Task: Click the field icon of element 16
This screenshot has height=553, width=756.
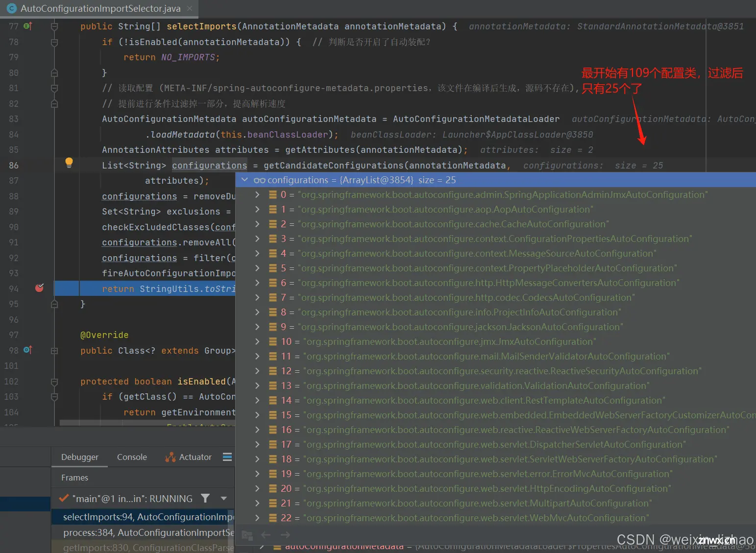Action: pyautogui.click(x=273, y=430)
